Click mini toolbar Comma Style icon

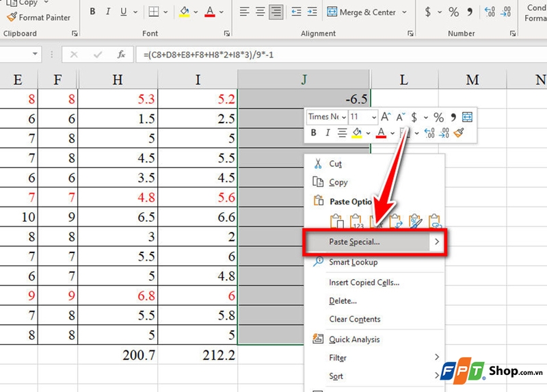pyautogui.click(x=453, y=117)
